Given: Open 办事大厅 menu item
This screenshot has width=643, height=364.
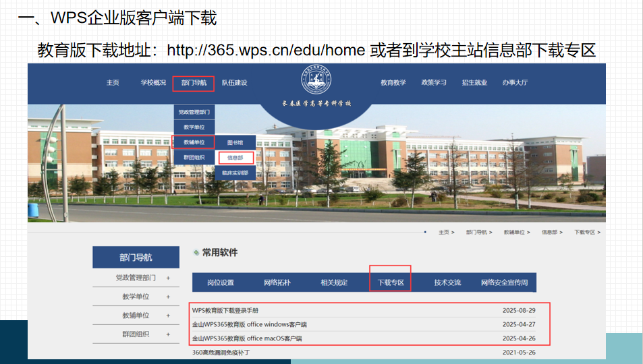Looking at the screenshot, I should pyautogui.click(x=515, y=83).
